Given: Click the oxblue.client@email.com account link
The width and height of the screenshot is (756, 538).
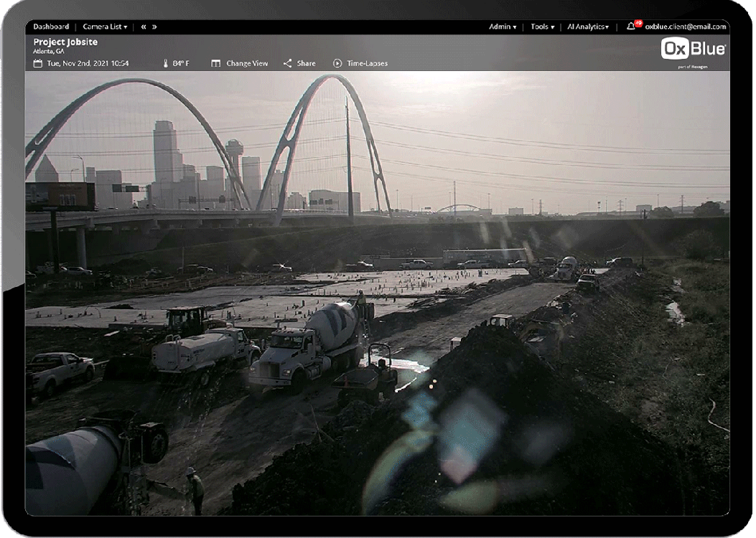Looking at the screenshot, I should (x=683, y=25).
